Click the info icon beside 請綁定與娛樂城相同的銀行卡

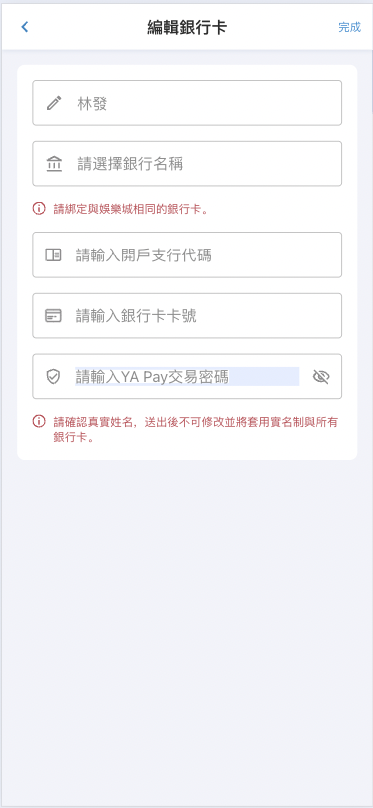(39, 209)
